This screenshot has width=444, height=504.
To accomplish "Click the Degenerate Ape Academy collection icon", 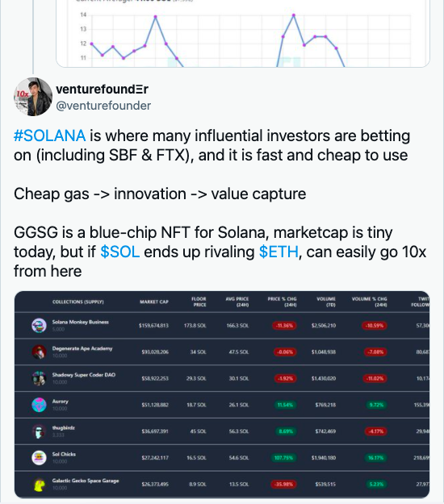I will tap(39, 352).
